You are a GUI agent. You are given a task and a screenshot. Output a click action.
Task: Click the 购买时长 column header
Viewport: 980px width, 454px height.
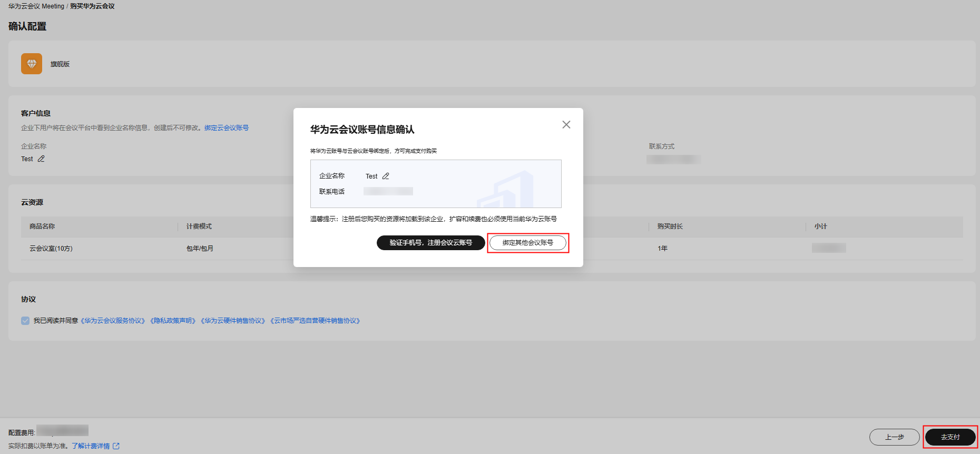coord(670,226)
